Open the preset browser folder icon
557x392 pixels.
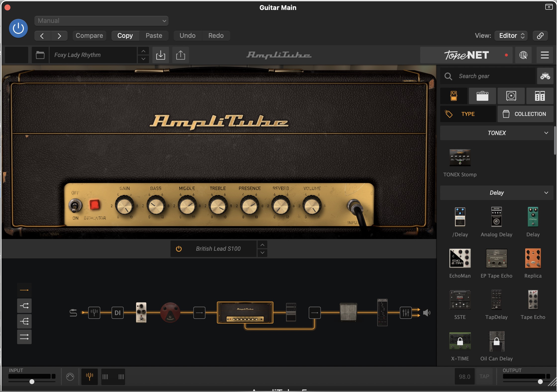(x=40, y=55)
